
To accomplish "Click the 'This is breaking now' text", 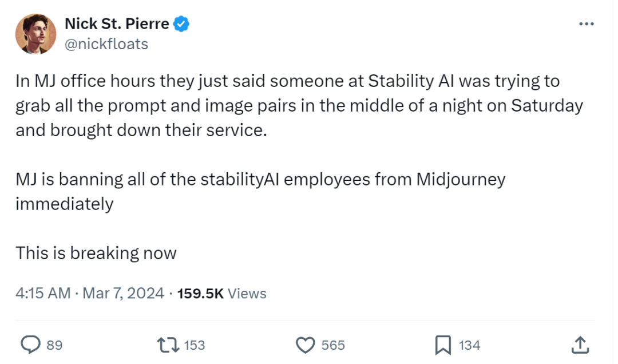I will point(96,253).
